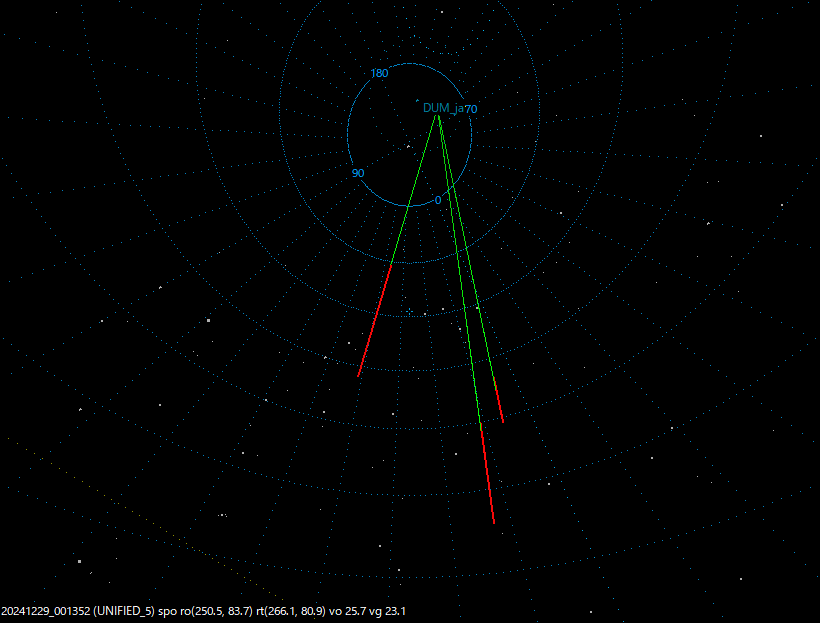Click the 0 azimuth grid label

click(x=438, y=200)
